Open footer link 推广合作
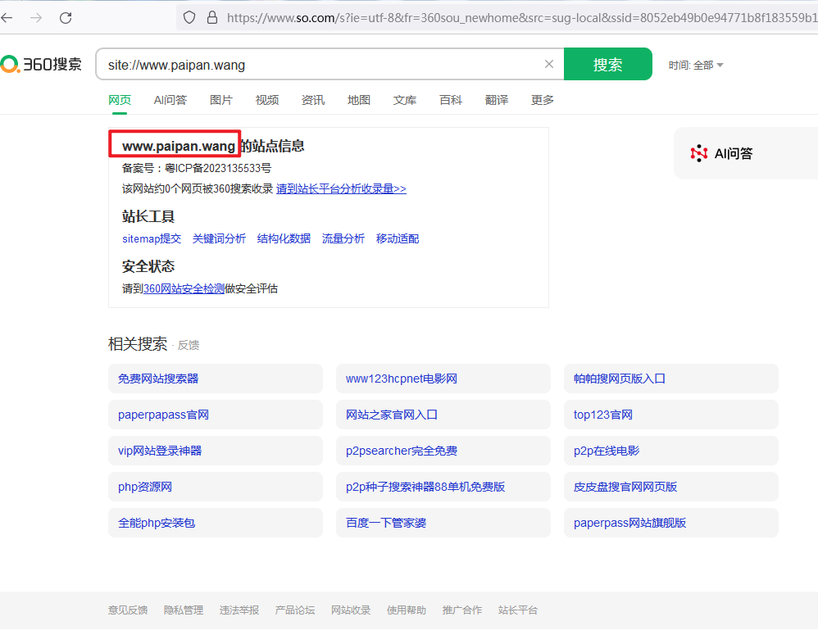This screenshot has height=644, width=818. 462,610
